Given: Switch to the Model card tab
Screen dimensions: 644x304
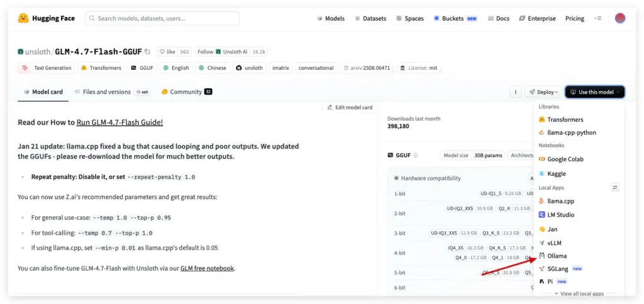Looking at the screenshot, I should (x=43, y=92).
